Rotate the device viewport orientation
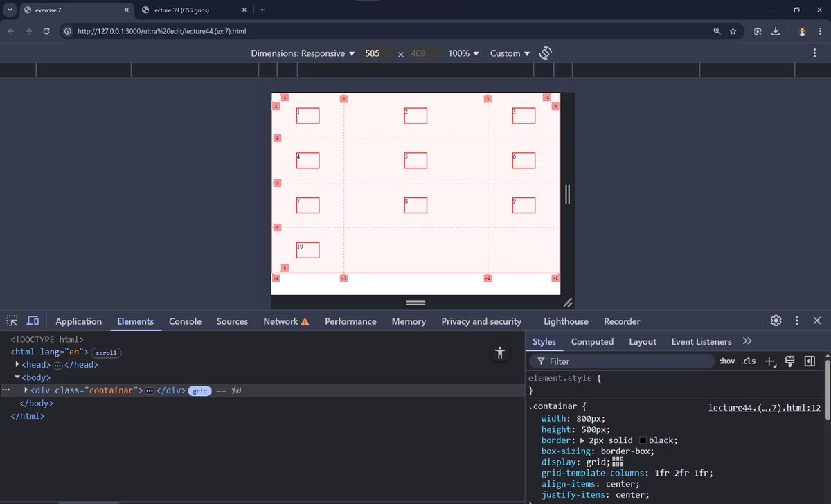831x504 pixels. pyautogui.click(x=545, y=53)
